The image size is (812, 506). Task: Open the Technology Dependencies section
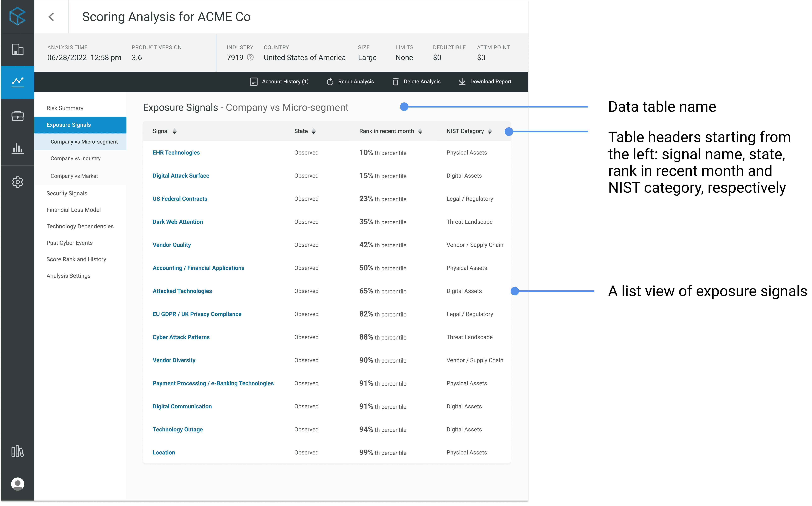(x=80, y=226)
